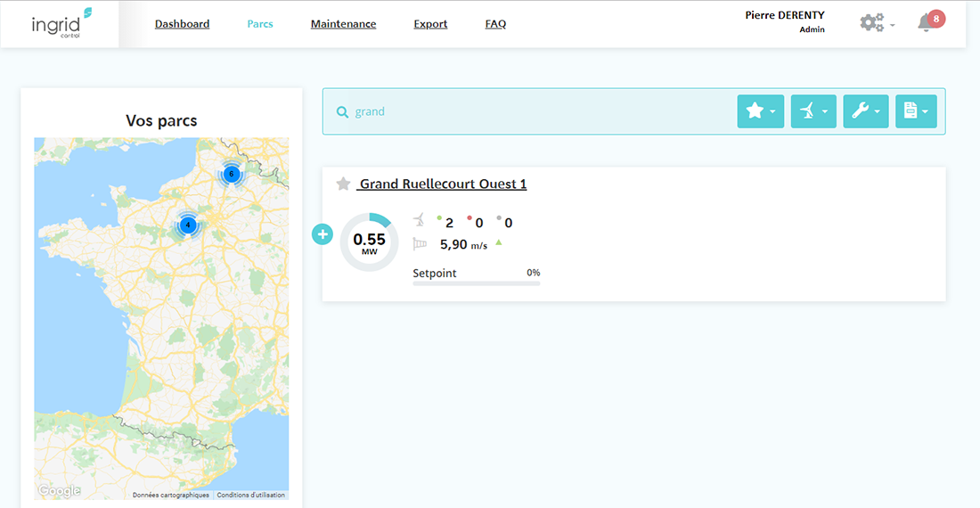Screen dimensions: 980x508
Task: Expand the settings gear menu
Action: (x=877, y=24)
